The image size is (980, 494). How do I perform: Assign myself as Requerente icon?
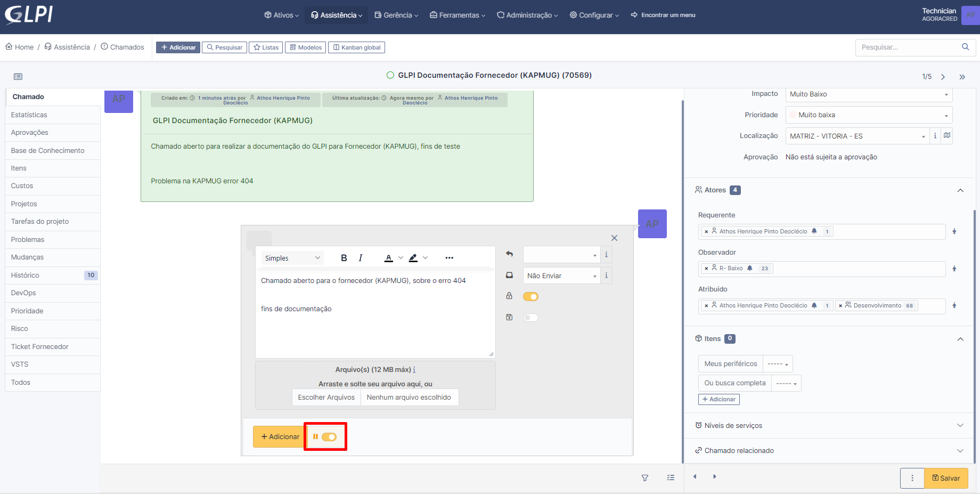click(x=954, y=231)
